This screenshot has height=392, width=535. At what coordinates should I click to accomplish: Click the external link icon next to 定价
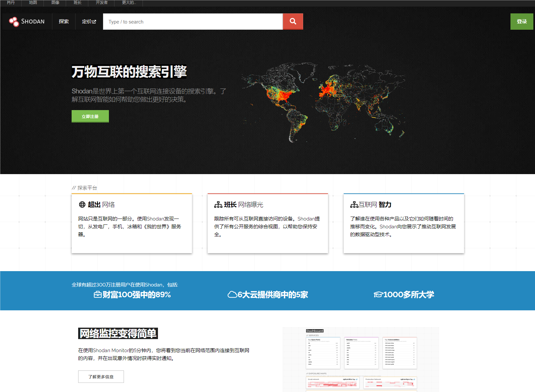pyautogui.click(x=95, y=22)
